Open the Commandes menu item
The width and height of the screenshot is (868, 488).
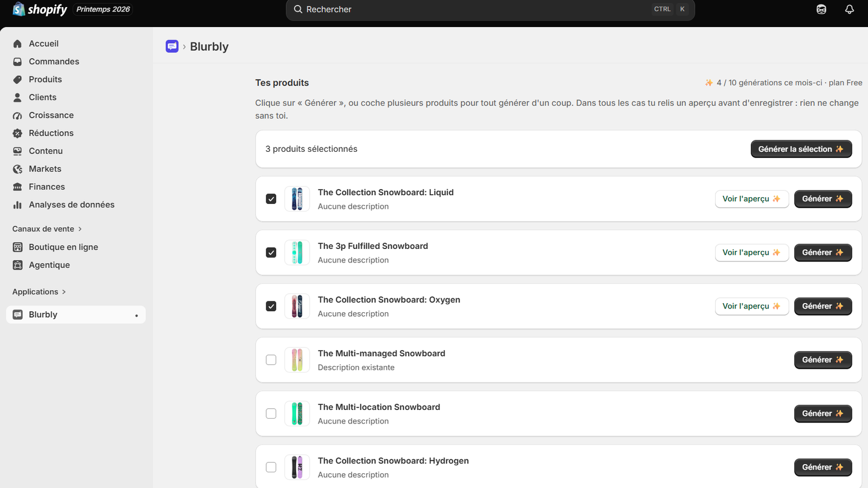76,62
